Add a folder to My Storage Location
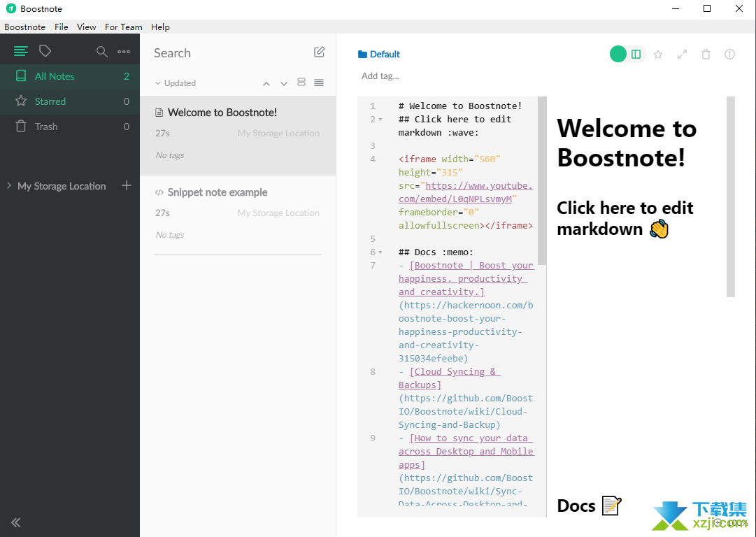The height and width of the screenshot is (537, 756). (127, 185)
